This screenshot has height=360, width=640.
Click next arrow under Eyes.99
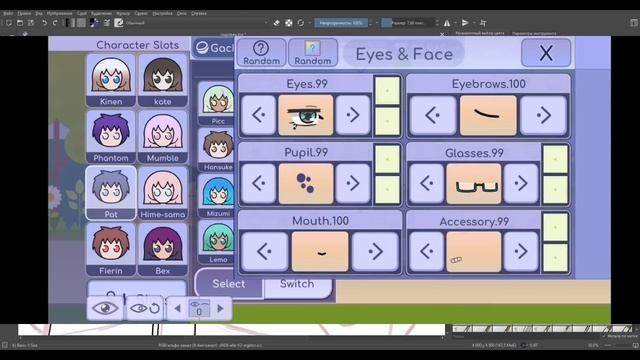(x=353, y=115)
